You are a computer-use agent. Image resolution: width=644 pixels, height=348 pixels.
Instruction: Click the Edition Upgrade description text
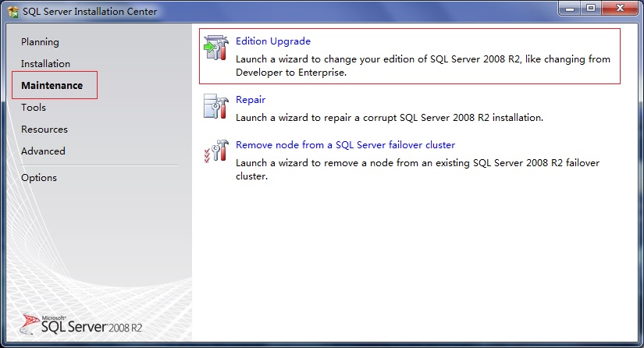coord(423,66)
